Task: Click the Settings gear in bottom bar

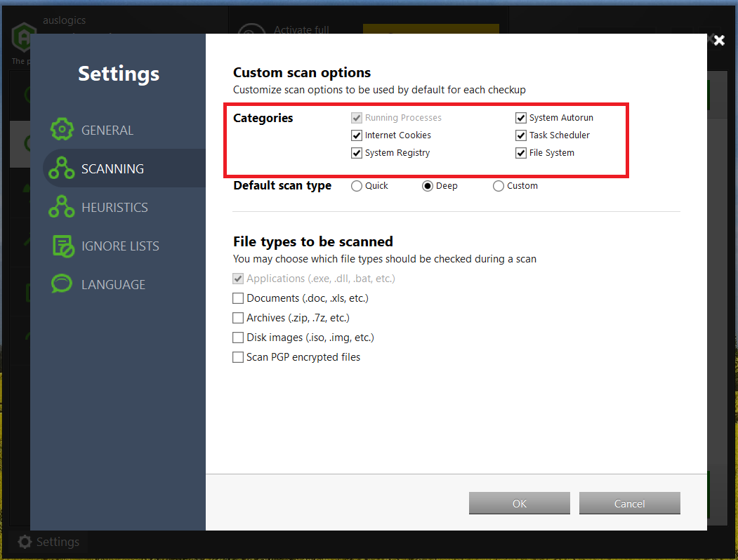Action: [x=24, y=542]
